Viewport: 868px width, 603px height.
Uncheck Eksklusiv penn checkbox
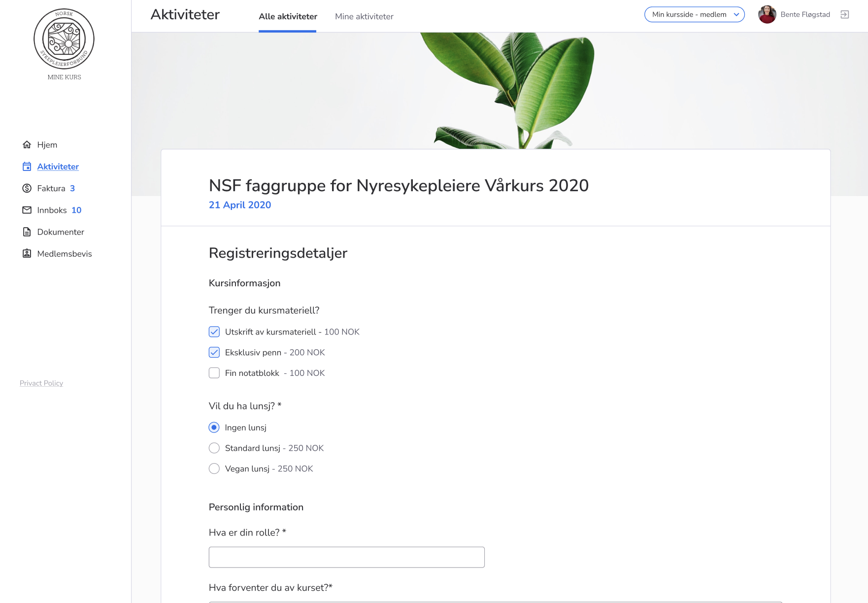coord(214,352)
